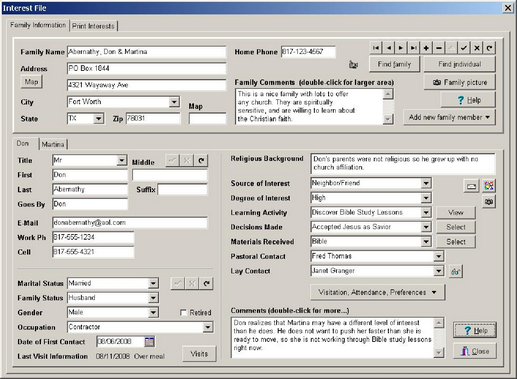517x379 pixels.
Task: Go to last family record
Action: point(414,48)
